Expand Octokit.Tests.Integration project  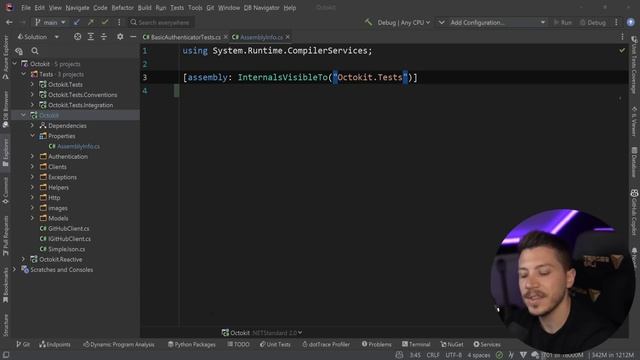click(x=32, y=105)
